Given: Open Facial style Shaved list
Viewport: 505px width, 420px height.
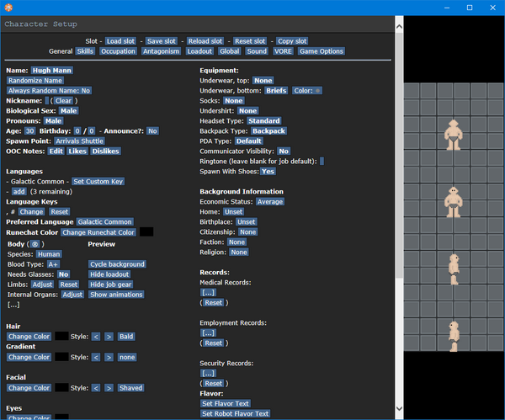Looking at the screenshot, I should (x=130, y=388).
